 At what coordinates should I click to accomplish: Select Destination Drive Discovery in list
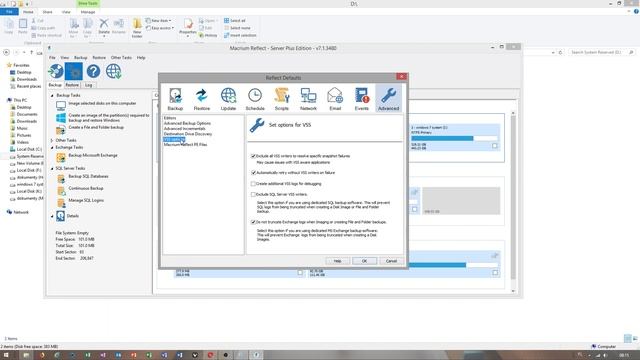[x=188, y=134]
